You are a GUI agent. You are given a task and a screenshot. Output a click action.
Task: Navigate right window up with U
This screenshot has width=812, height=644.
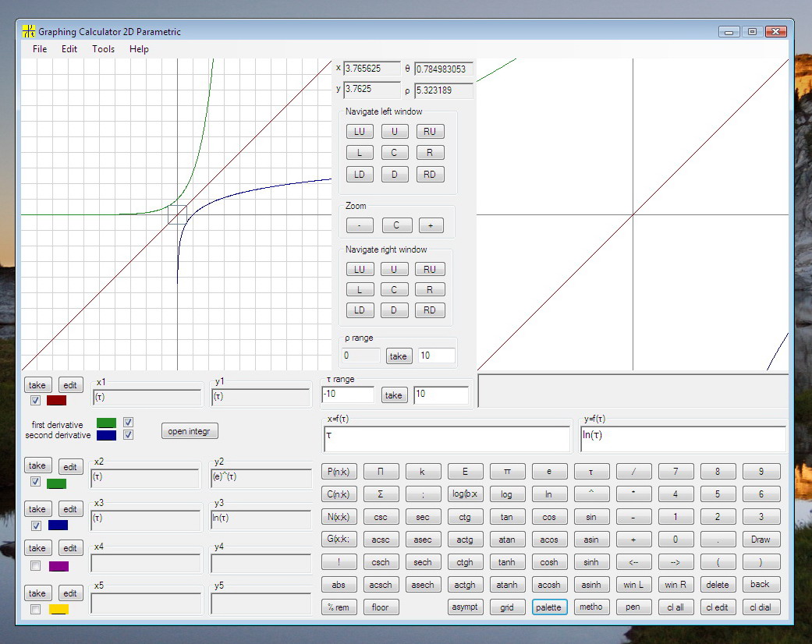point(394,269)
